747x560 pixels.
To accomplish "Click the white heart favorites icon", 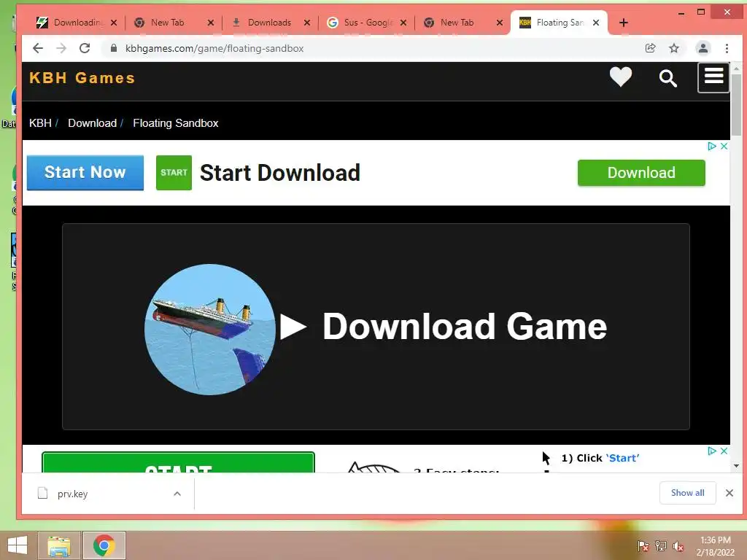I will 621,77.
